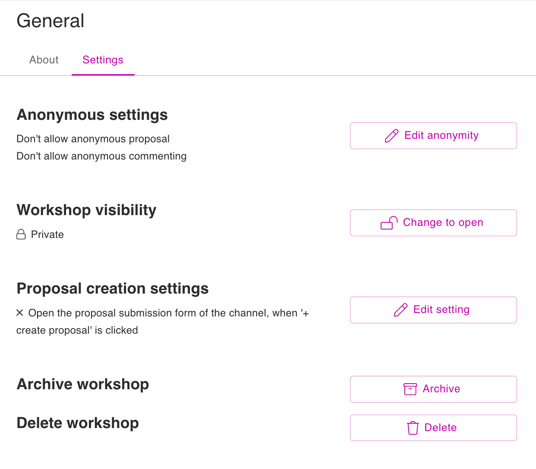Click the X icon beside proposal form text
The width and height of the screenshot is (536, 469).
[x=20, y=313]
